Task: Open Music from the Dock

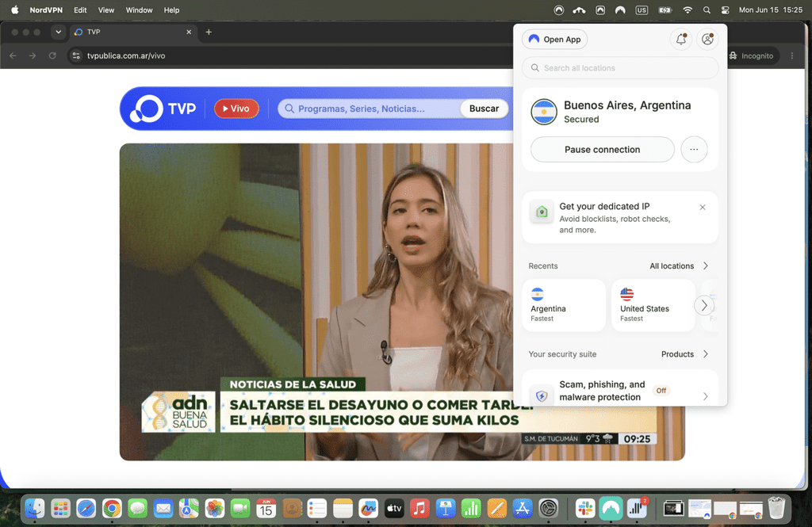Action: pyautogui.click(x=420, y=509)
